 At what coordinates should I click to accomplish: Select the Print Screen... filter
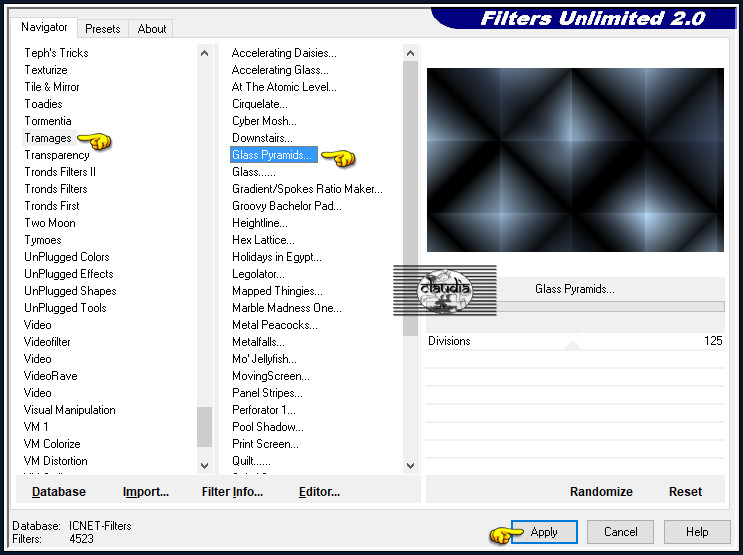pyautogui.click(x=265, y=444)
